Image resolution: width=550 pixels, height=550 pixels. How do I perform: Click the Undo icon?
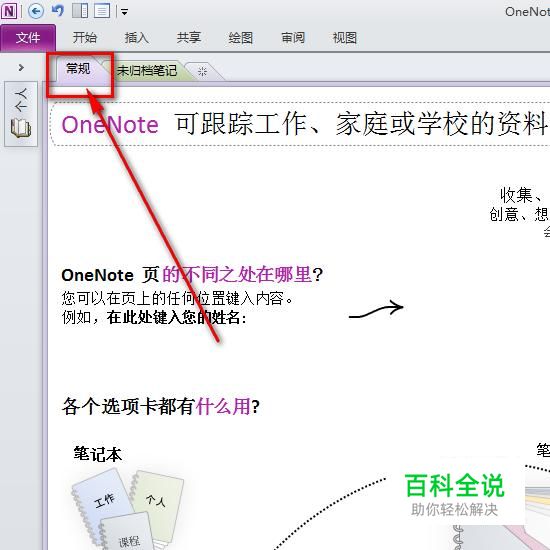58,11
